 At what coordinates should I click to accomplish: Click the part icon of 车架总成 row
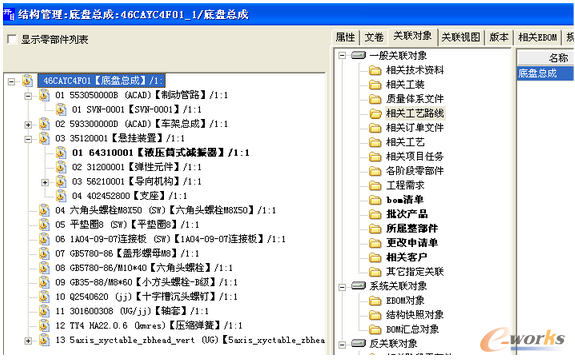[44, 124]
